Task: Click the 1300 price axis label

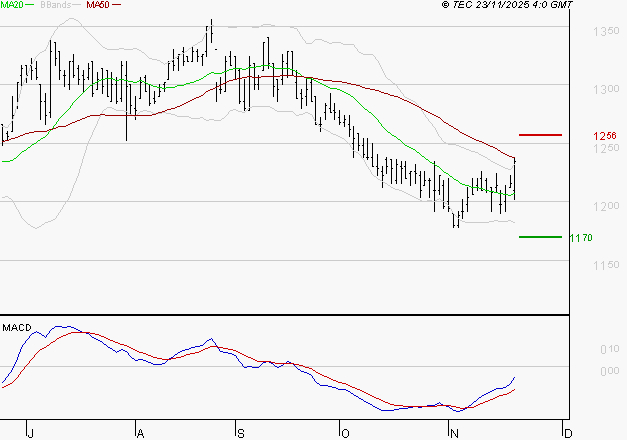Action: click(606, 90)
